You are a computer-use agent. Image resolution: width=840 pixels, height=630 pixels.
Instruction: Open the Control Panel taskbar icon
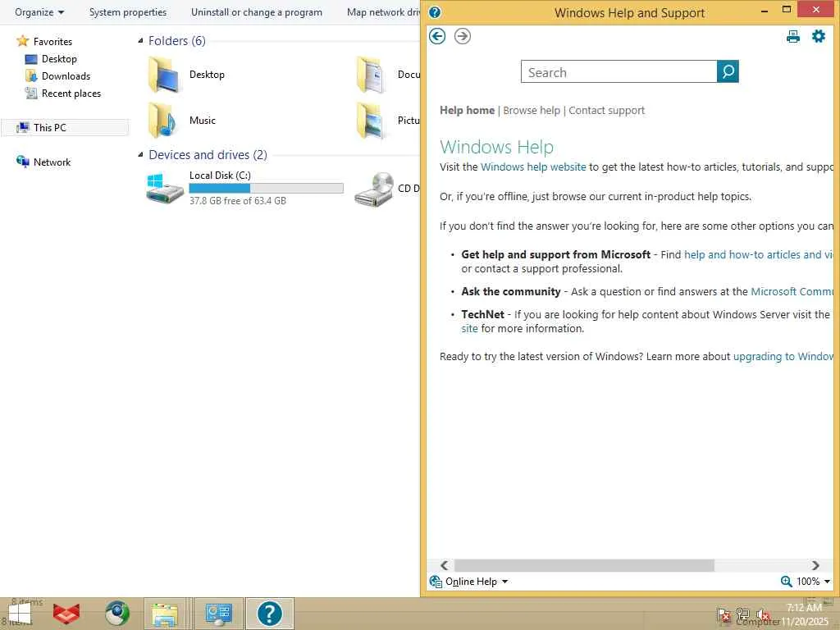pyautogui.click(x=218, y=614)
